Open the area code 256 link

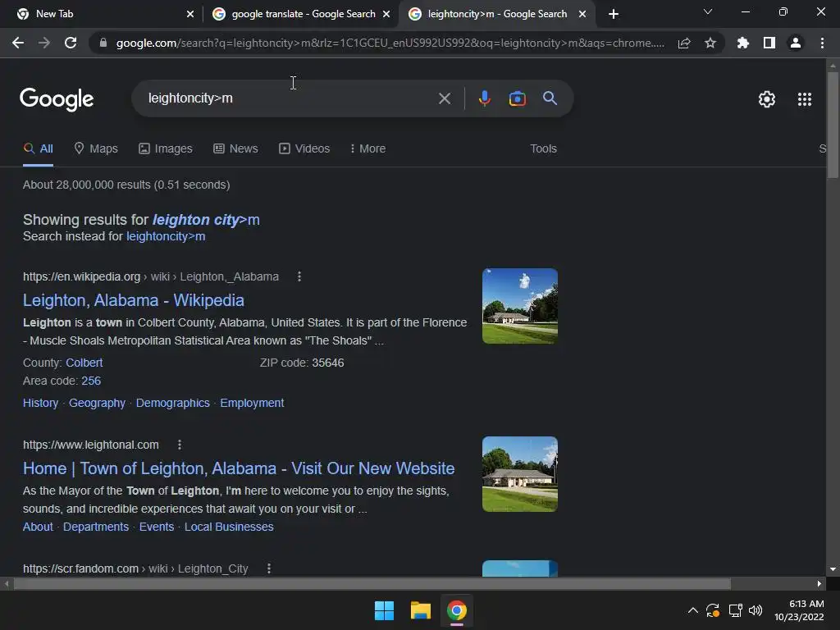click(x=91, y=381)
